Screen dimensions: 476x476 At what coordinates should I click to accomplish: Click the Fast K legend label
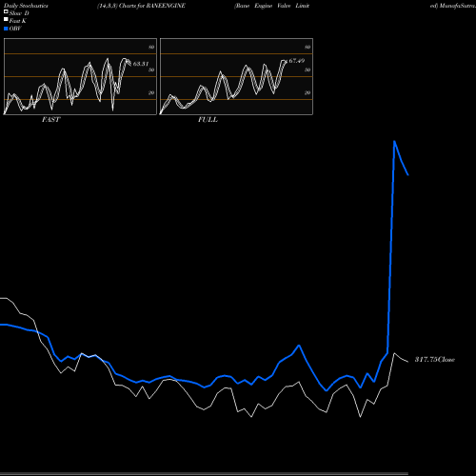tap(18, 21)
